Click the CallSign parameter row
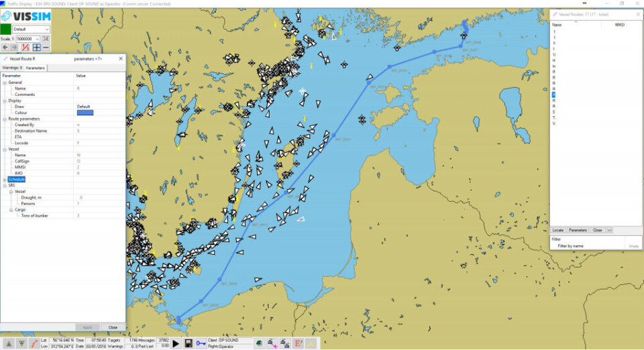This screenshot has width=644, height=350. tap(63, 161)
